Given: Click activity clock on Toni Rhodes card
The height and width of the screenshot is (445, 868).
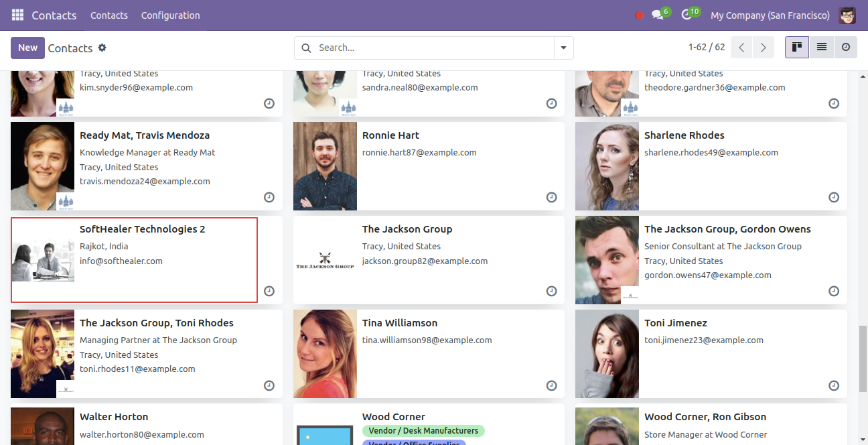Looking at the screenshot, I should [x=269, y=385].
